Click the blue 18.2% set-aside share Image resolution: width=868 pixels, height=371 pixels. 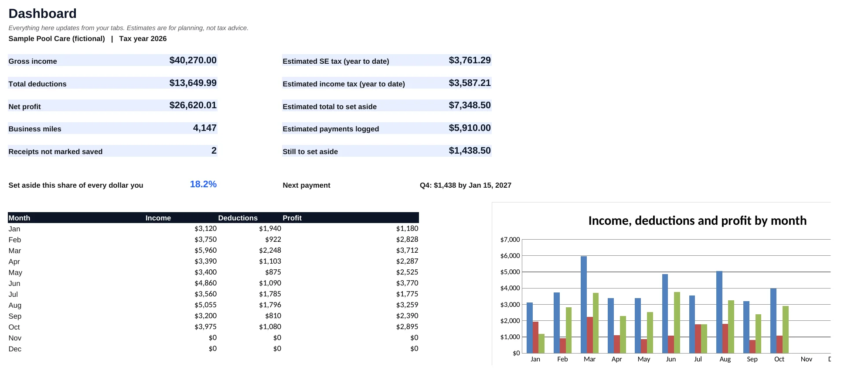point(203,184)
